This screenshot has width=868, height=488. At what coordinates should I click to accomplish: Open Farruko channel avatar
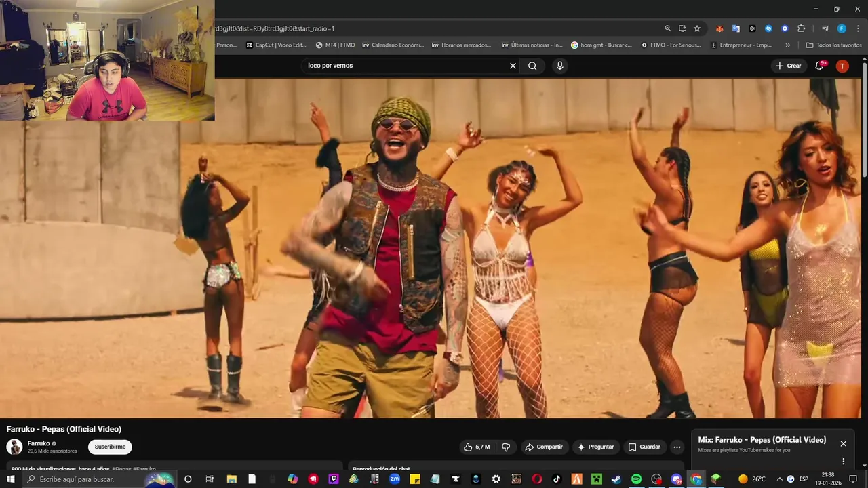(14, 447)
